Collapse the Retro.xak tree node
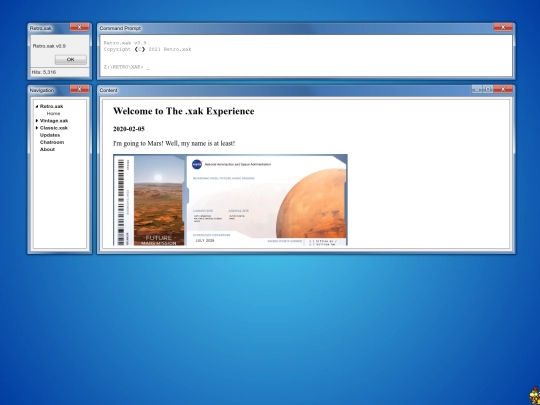 tap(37, 106)
